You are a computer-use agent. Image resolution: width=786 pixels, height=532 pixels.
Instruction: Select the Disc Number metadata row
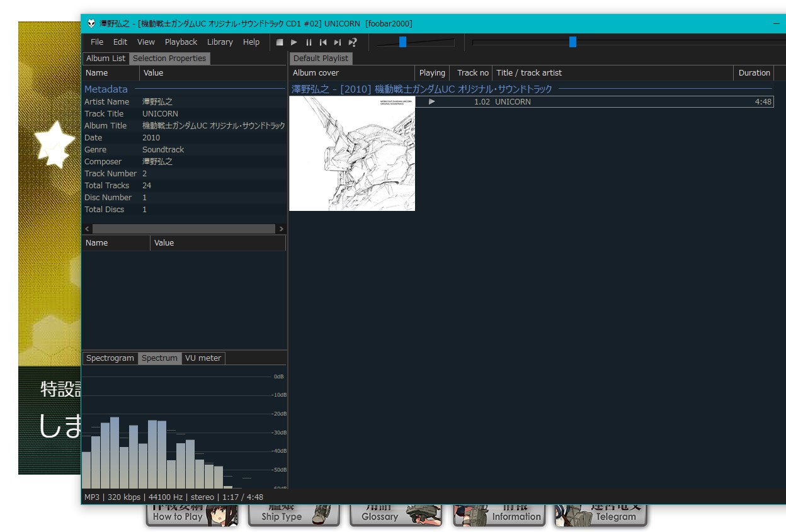185,198
